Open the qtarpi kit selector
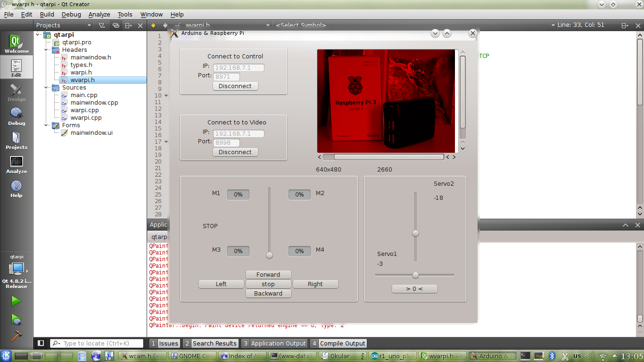This screenshot has width=644, height=362. (17, 271)
